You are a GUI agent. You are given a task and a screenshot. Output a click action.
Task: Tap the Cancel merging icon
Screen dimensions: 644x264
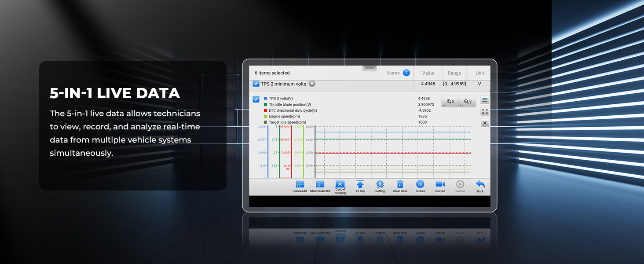click(340, 184)
